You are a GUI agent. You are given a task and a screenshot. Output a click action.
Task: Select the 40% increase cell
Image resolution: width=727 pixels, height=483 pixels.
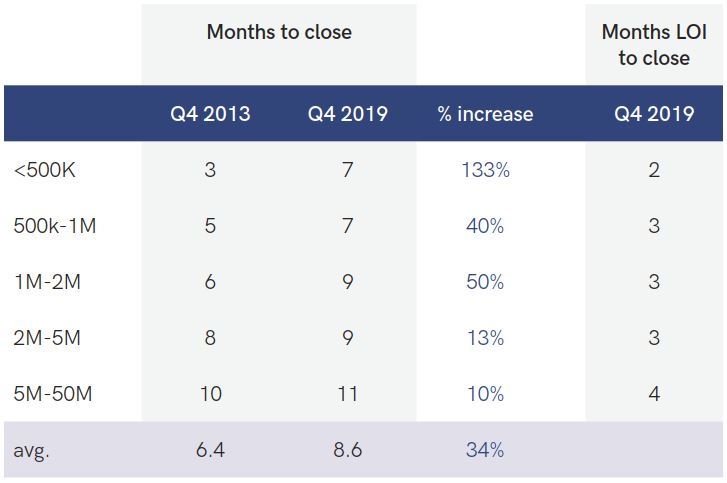(485, 226)
